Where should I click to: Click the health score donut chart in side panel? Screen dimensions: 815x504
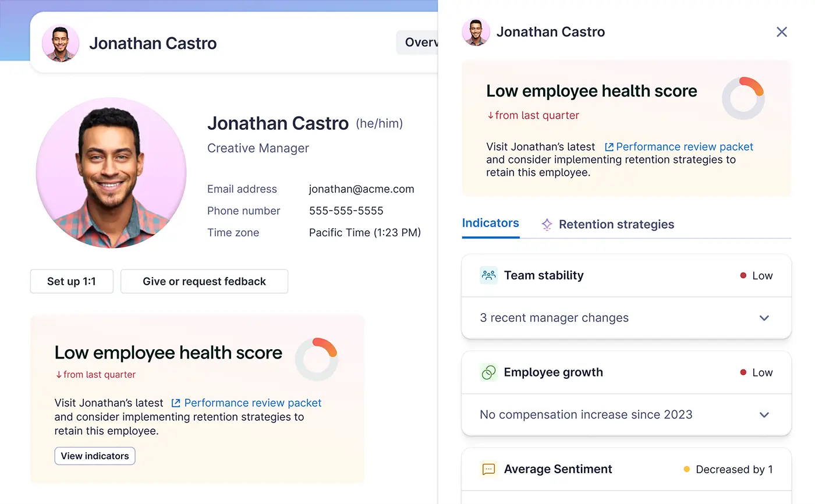click(x=743, y=97)
